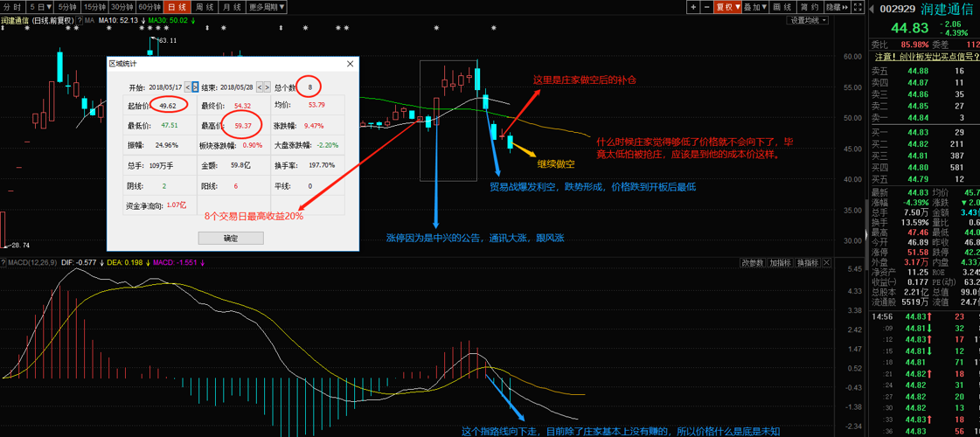The image size is (980, 437).
Task: Click the DIF: -0.577 value
Action: 80,262
